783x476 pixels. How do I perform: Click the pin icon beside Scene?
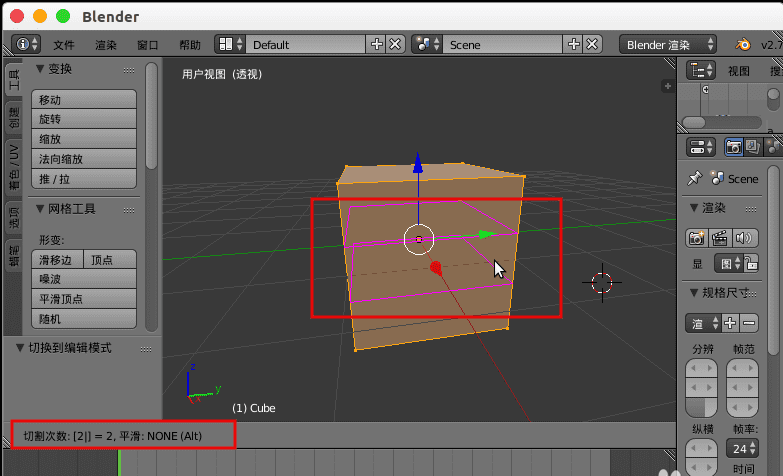(x=694, y=178)
